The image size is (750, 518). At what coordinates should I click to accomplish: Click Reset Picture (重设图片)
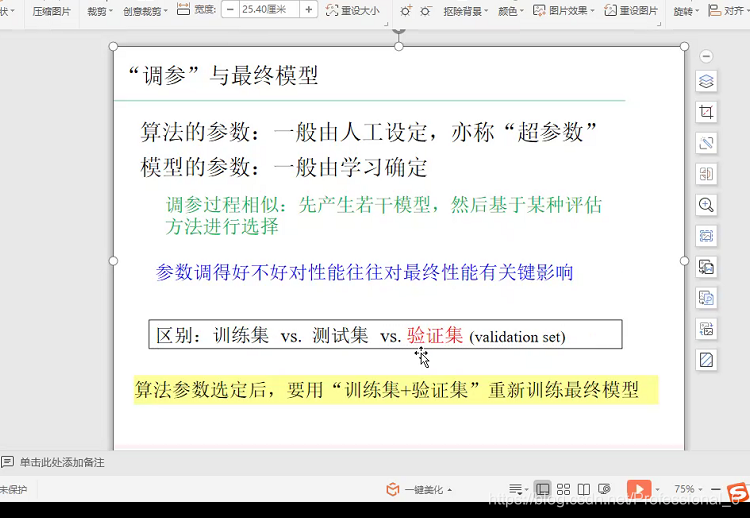(631, 11)
